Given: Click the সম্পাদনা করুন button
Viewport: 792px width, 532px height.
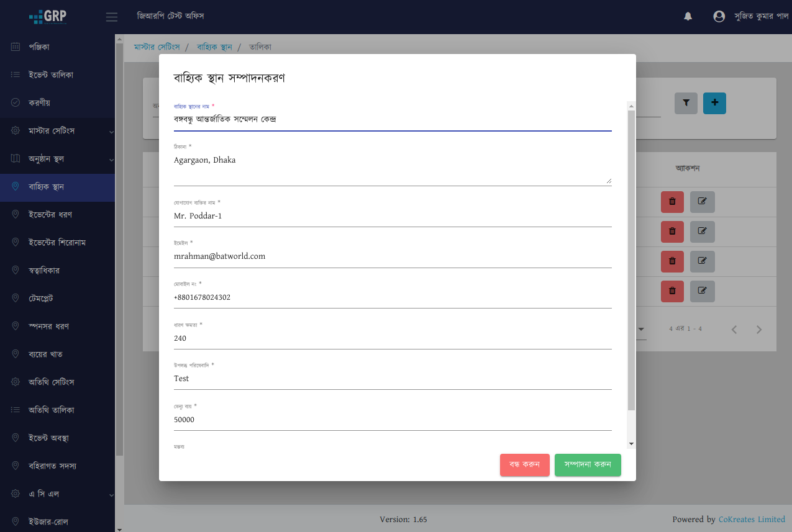Looking at the screenshot, I should click(x=588, y=465).
